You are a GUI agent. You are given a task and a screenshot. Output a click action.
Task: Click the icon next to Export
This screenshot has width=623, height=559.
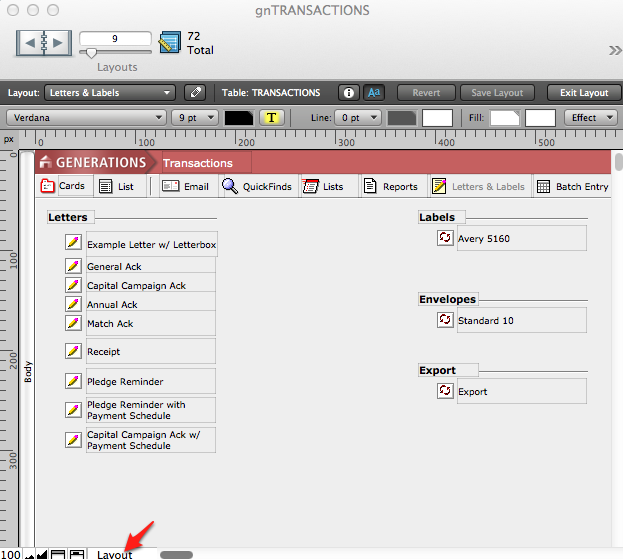tap(445, 391)
